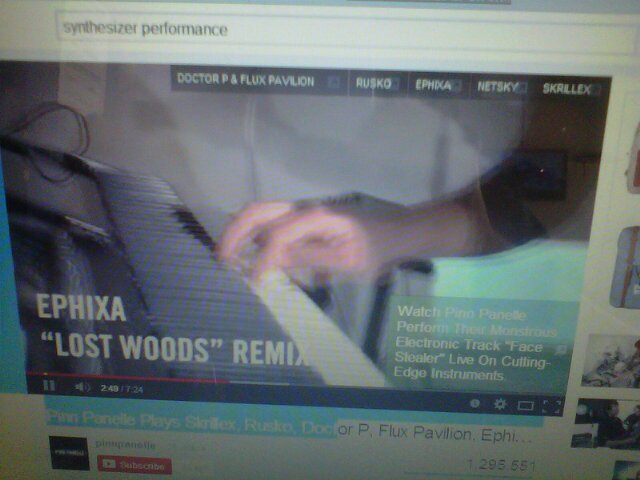
Task: Click the pinnpanelle channel avatar
Action: (x=69, y=453)
